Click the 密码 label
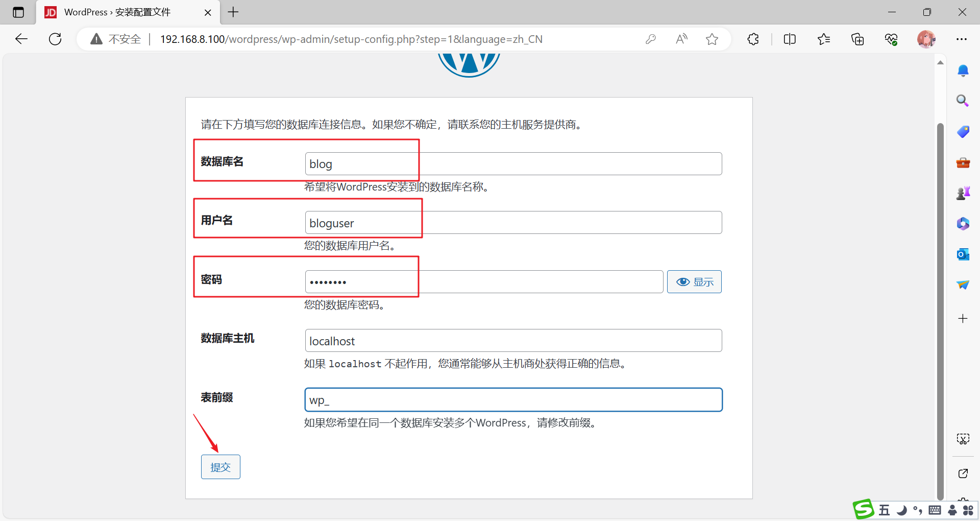Image resolution: width=980 pixels, height=521 pixels. coord(211,280)
